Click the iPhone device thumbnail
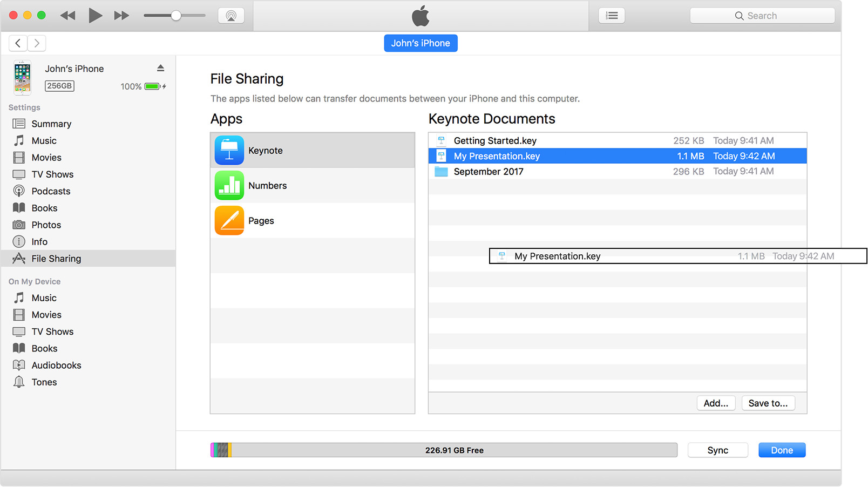Viewport: 868px width, 487px height. [22, 77]
